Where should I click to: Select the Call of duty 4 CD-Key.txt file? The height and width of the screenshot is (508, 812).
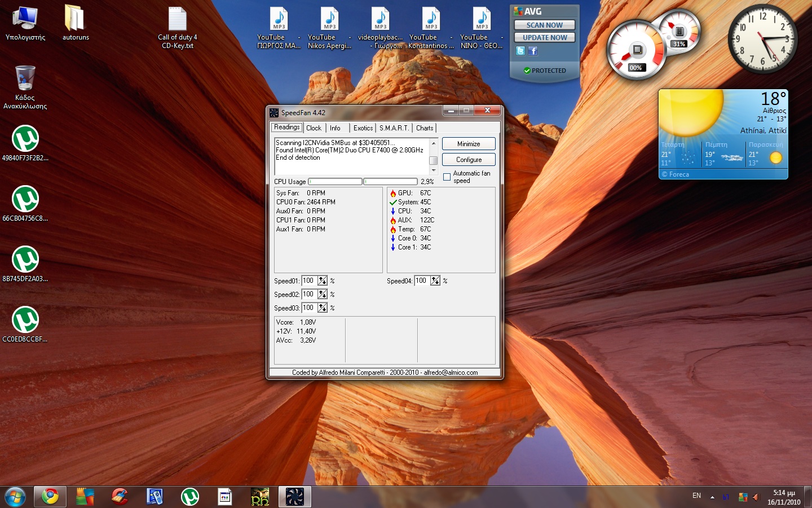click(x=178, y=28)
